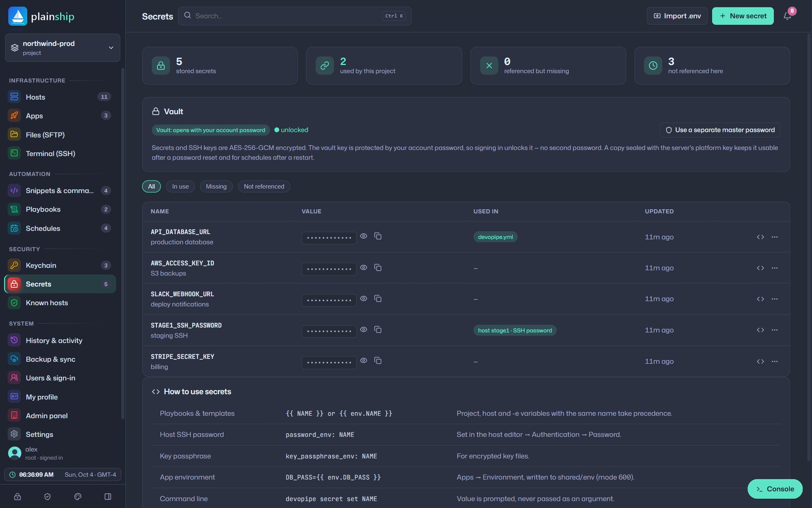Screen dimensions: 812x508
Task: Show usage code for AWS_ACCESS_KEY_ID
Action: click(760, 268)
